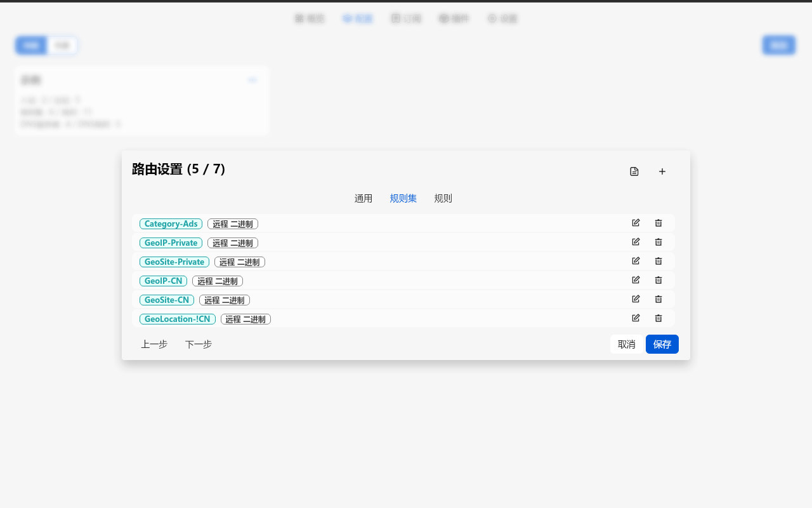Select the 规则集 tab

click(x=403, y=199)
